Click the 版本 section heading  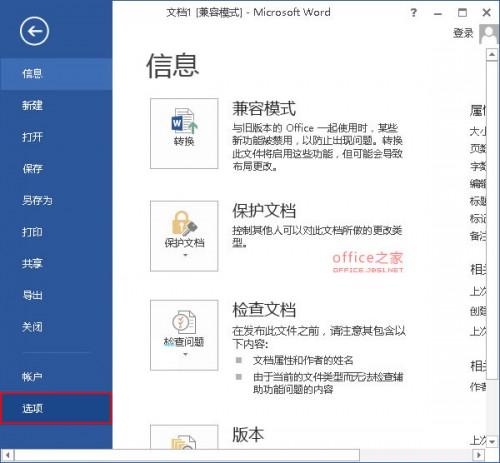(x=248, y=435)
